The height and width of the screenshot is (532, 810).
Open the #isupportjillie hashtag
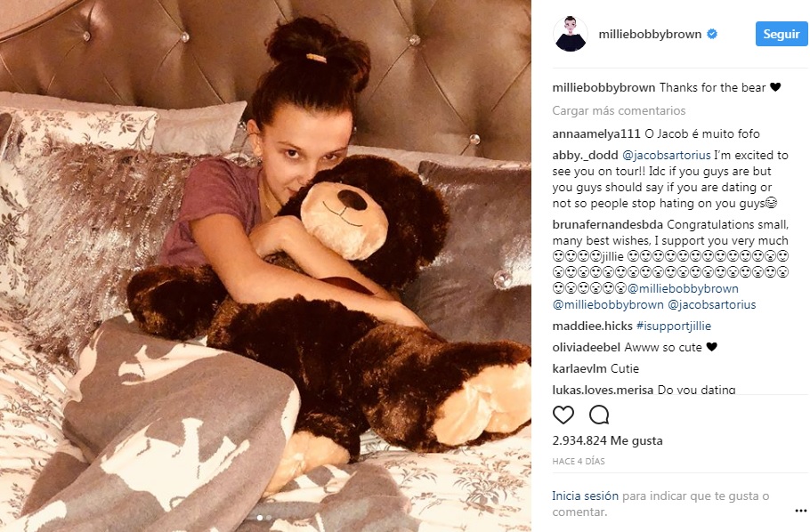[x=674, y=326]
